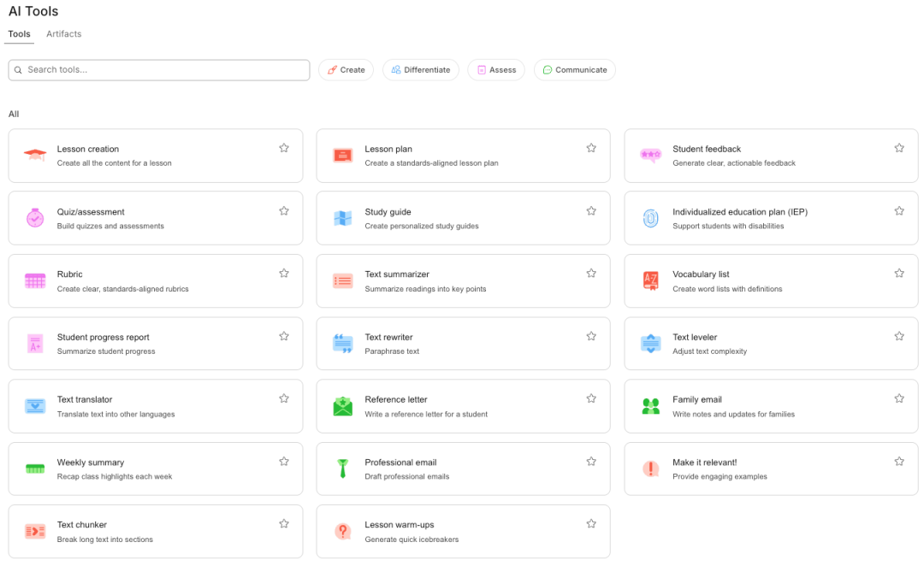Favorite the Lesson plan tool with star
924x566 pixels.
591,148
